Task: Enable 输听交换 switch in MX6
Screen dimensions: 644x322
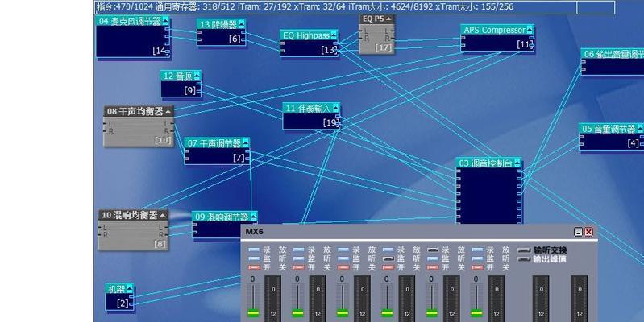Action: click(524, 250)
